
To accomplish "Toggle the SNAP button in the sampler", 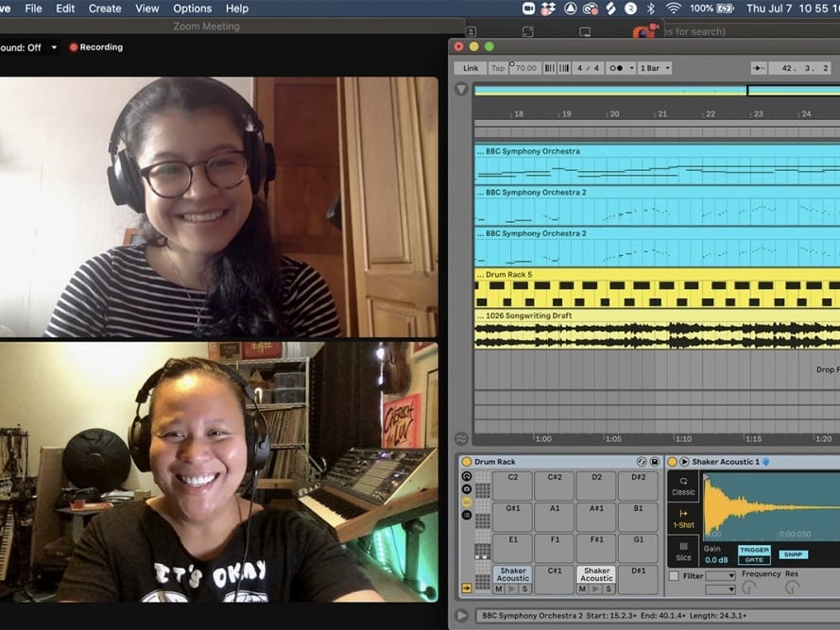I will (793, 554).
